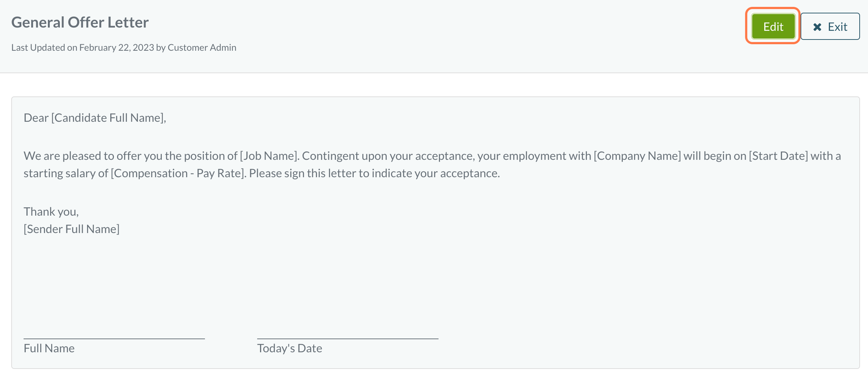Click the [Job Name] placeholder
This screenshot has width=868, height=378.
[x=269, y=156]
